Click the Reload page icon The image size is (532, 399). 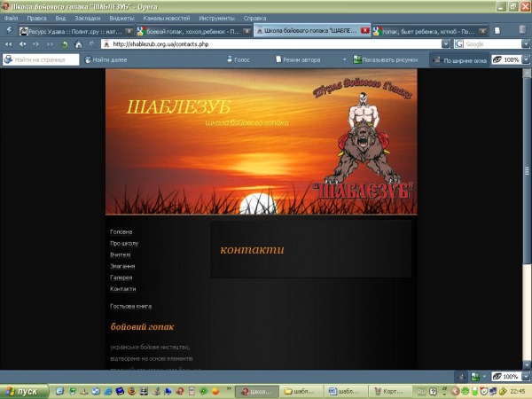tap(65, 43)
